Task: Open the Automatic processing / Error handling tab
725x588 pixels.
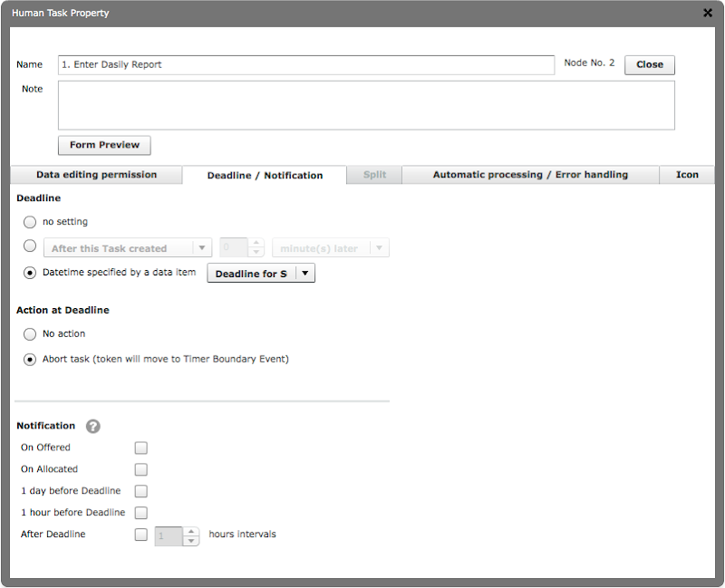Action: tap(531, 175)
